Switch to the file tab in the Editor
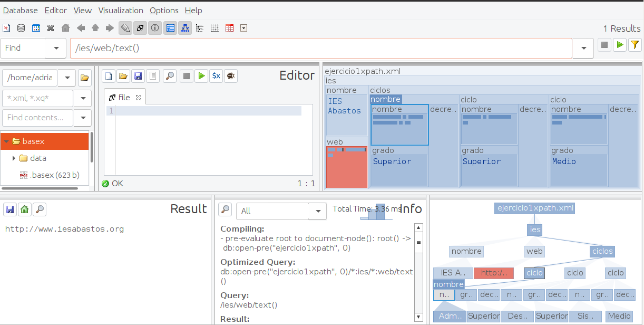 124,97
